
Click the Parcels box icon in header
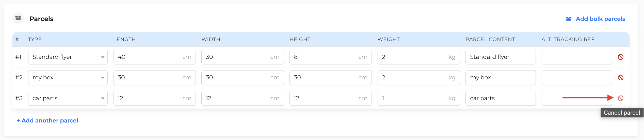coord(18,18)
